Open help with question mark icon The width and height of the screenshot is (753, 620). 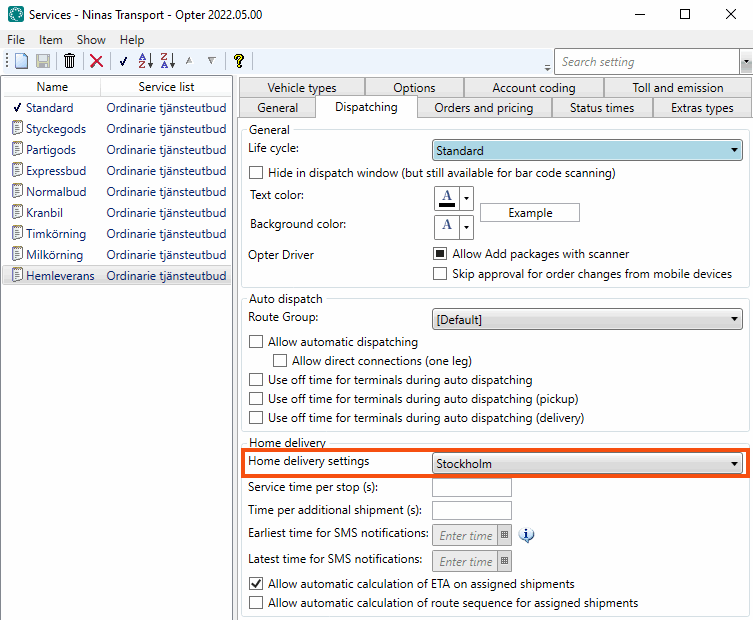(x=239, y=62)
